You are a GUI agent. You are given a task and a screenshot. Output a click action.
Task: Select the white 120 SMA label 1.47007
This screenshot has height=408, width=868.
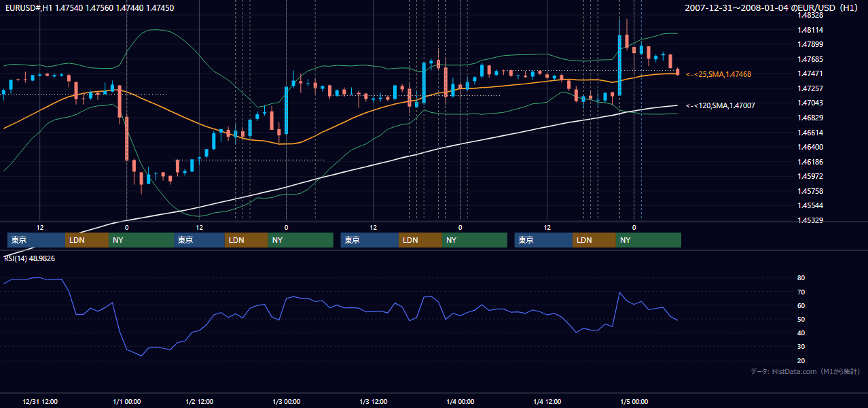[x=721, y=105]
